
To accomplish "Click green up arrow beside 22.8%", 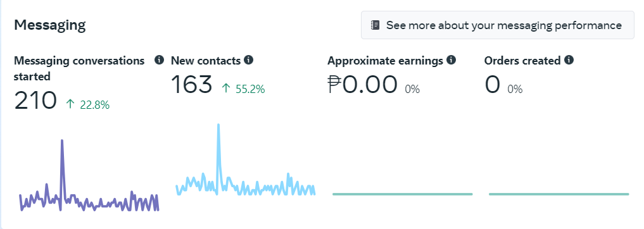I will [70, 104].
